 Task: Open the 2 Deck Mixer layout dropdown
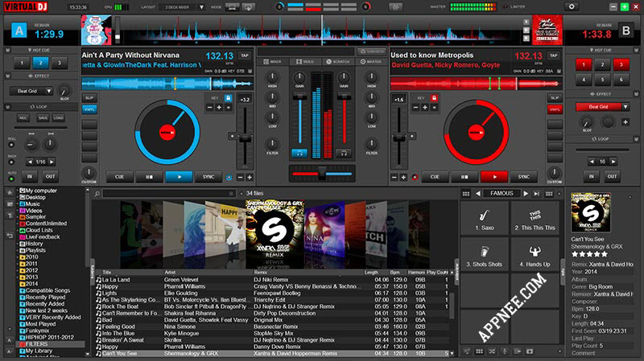point(201,7)
